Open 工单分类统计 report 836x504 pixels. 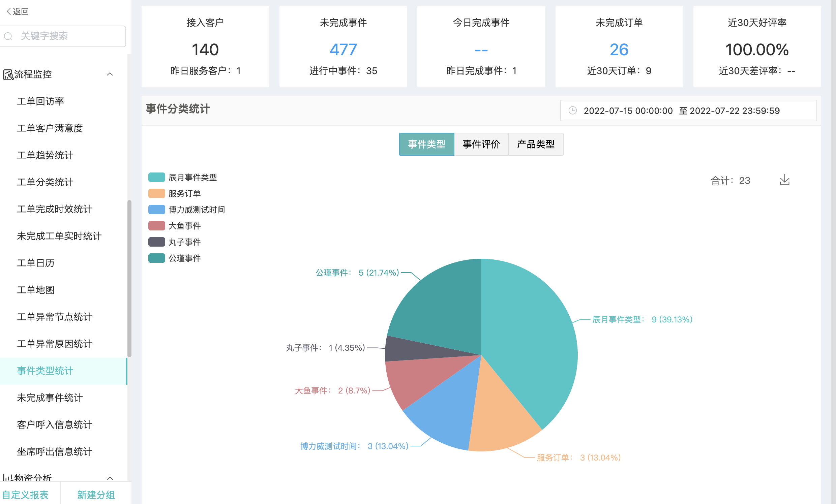point(45,182)
